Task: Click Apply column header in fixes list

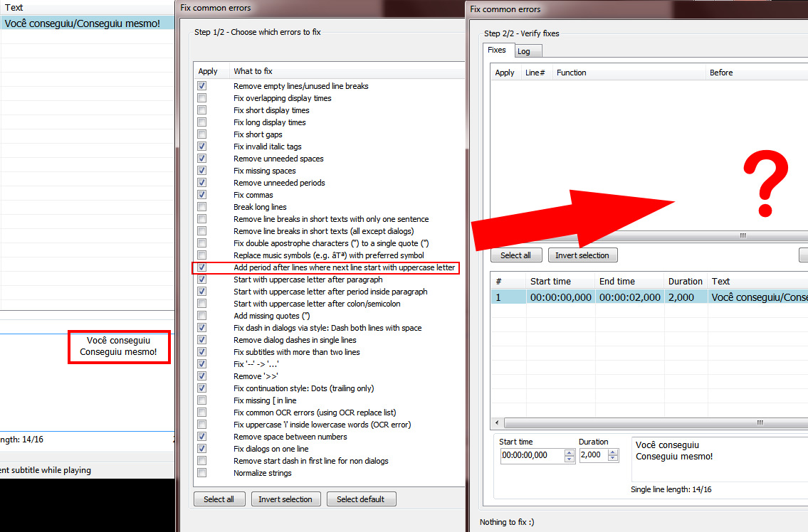Action: 505,73
